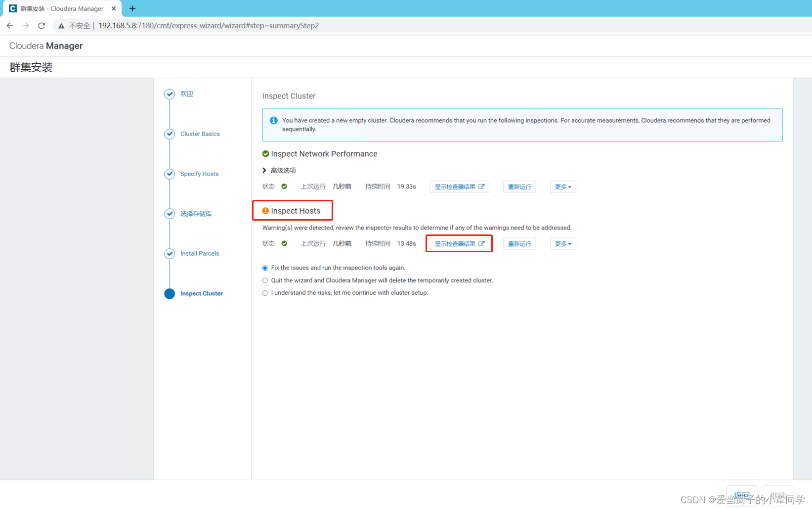Go to the Inspect Cluster wizard step
Viewport: 812px width, 509px height.
click(x=201, y=294)
